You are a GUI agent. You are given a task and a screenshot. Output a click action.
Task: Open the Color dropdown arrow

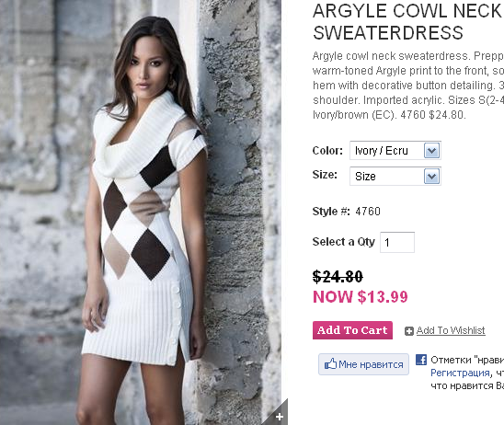click(x=431, y=151)
